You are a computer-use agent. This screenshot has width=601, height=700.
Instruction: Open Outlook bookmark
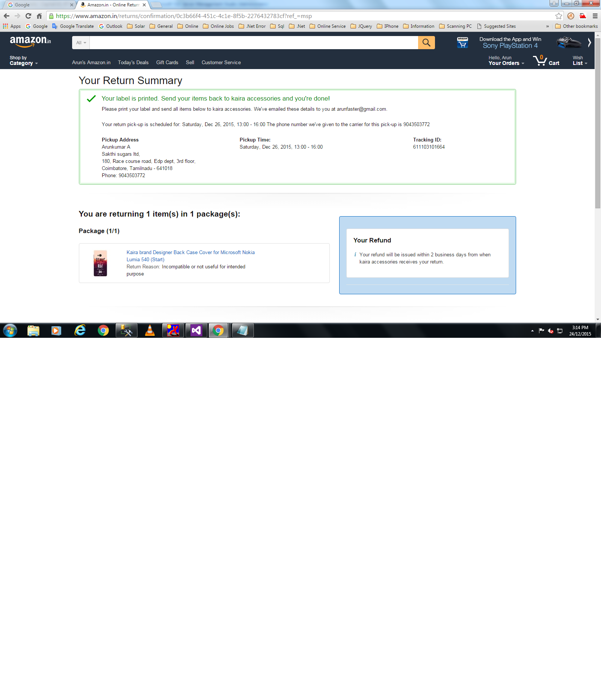point(110,26)
